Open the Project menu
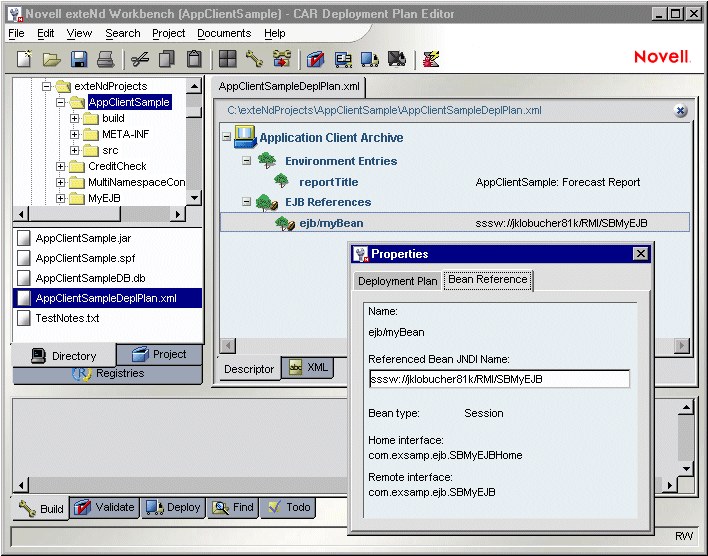 (168, 33)
